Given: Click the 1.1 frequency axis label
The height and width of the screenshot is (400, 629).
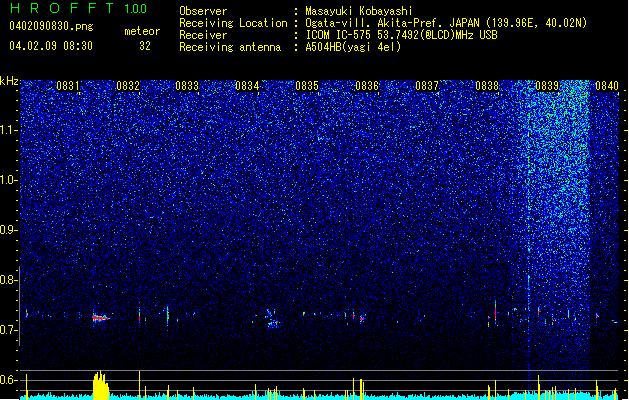Looking at the screenshot, I should [9, 130].
